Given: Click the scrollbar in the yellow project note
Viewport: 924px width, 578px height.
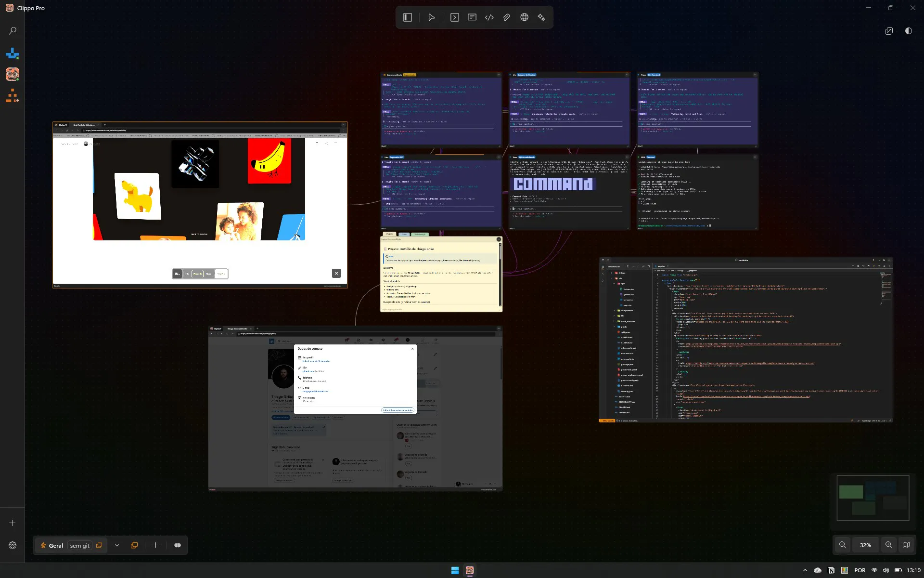Looking at the screenshot, I should (x=500, y=274).
